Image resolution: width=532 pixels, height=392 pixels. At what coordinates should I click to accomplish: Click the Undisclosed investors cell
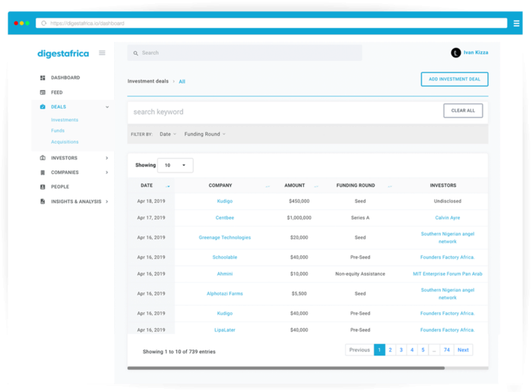[447, 201]
